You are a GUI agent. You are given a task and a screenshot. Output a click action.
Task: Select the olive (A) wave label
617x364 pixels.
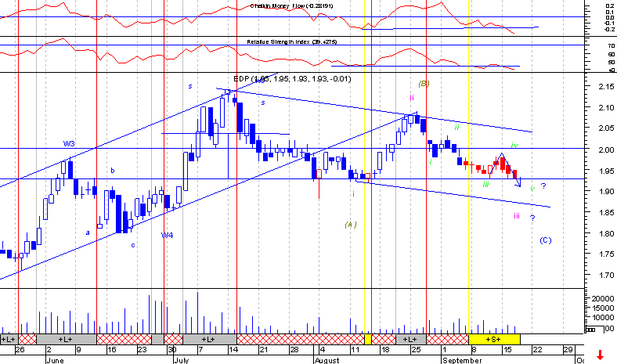pyautogui.click(x=351, y=225)
